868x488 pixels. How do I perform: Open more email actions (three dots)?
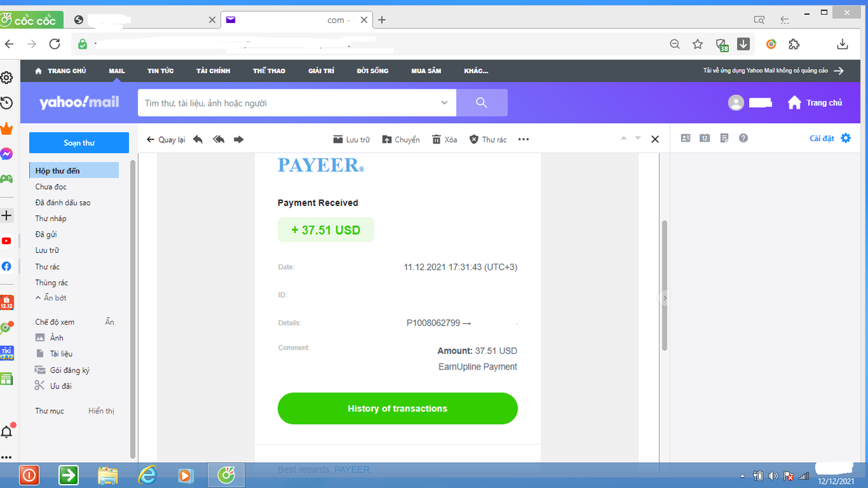tap(523, 140)
